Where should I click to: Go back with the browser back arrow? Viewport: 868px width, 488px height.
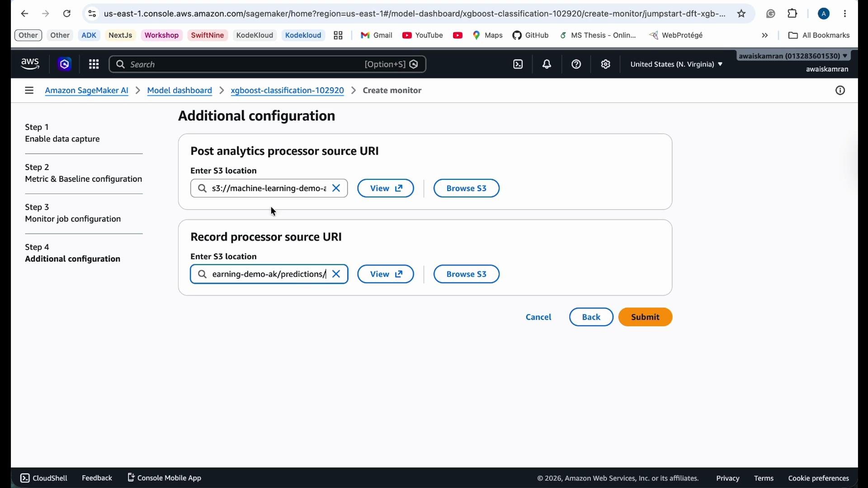pyautogui.click(x=24, y=14)
